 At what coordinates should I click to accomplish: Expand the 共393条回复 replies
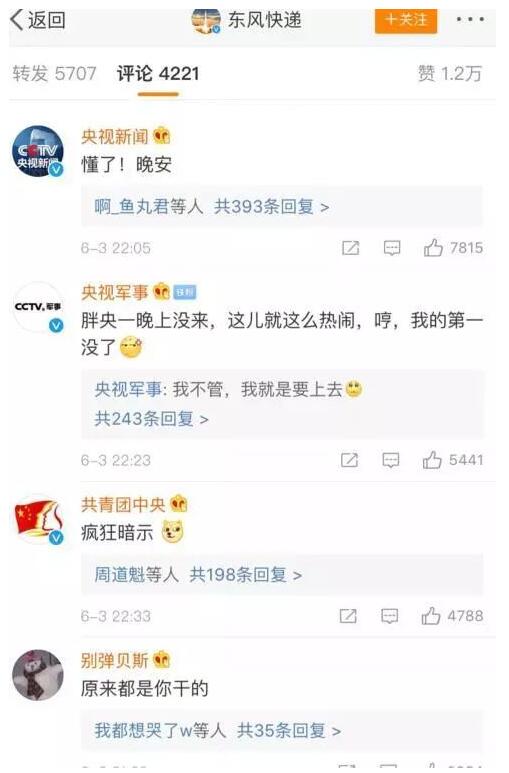tap(271, 207)
